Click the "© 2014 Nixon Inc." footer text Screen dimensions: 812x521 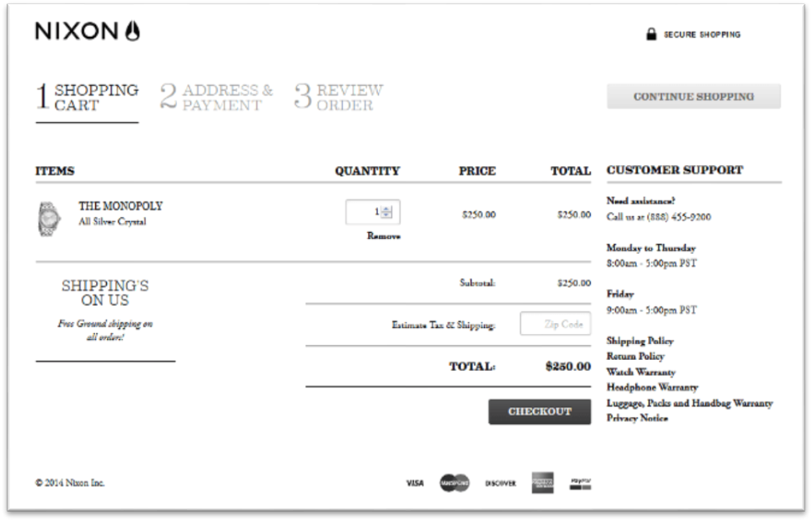point(70,483)
